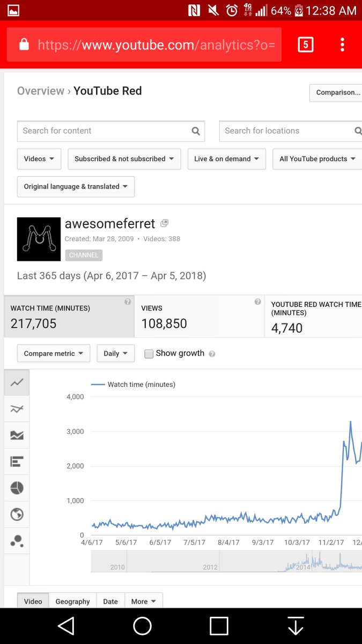Open the Subscribed & not subscribed dropdown
Viewport: 362px width, 644px height.
[x=124, y=159]
